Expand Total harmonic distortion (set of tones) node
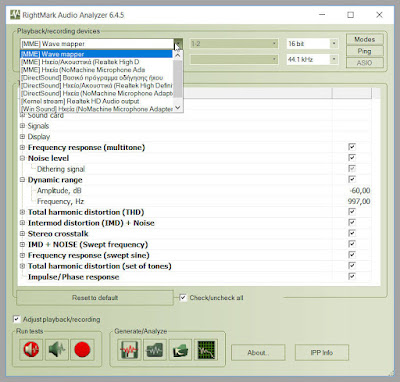The width and height of the screenshot is (400, 382). 22,266
